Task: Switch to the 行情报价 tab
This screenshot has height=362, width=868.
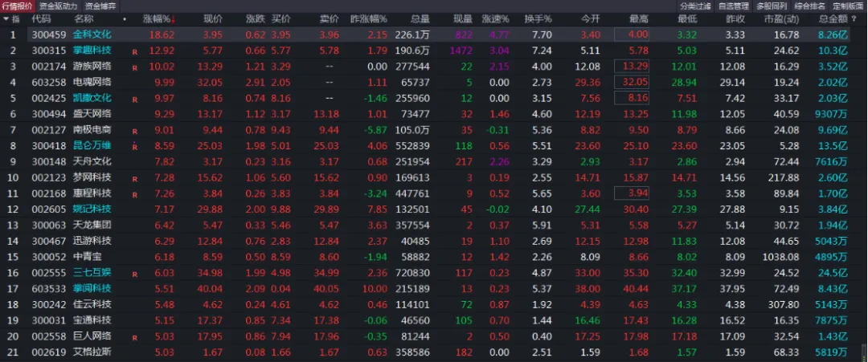Action: [x=18, y=6]
